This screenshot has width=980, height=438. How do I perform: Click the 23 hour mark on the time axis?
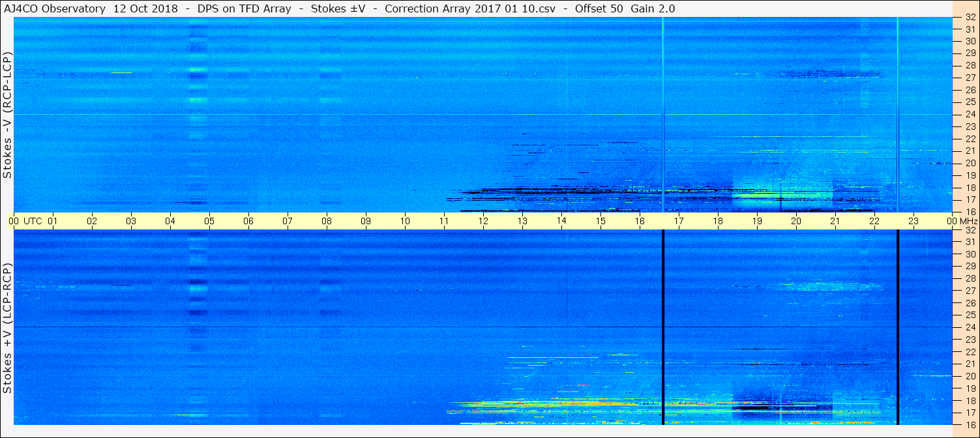click(913, 221)
